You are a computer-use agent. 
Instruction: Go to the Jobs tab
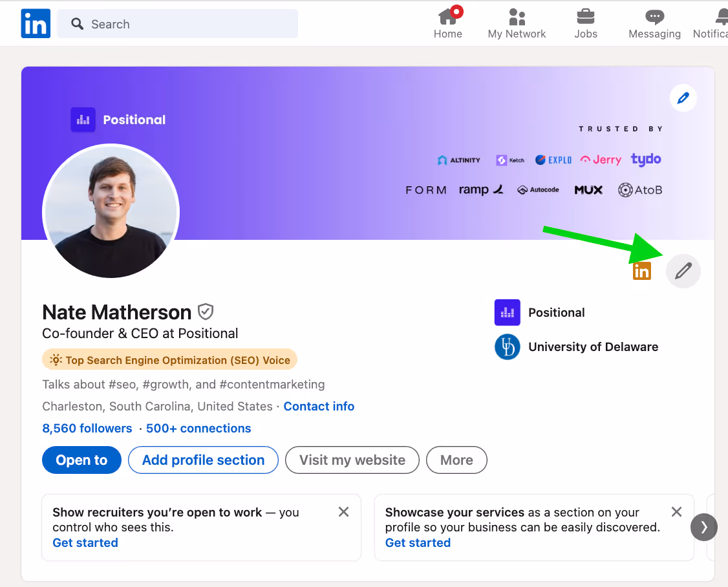pos(586,23)
